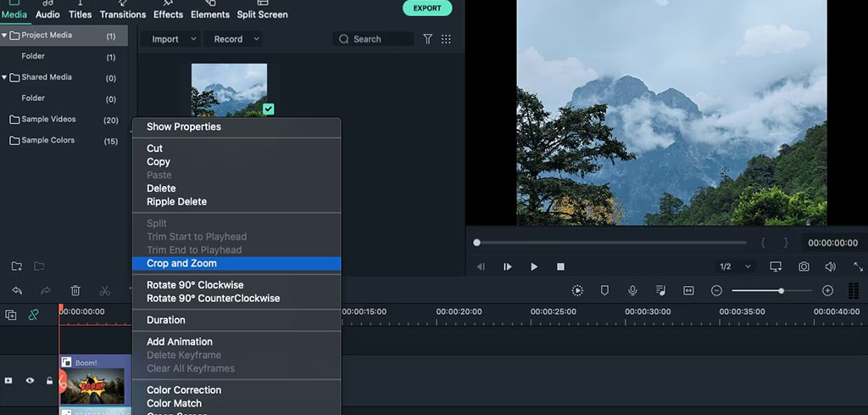Click the video track type icon

point(8,381)
